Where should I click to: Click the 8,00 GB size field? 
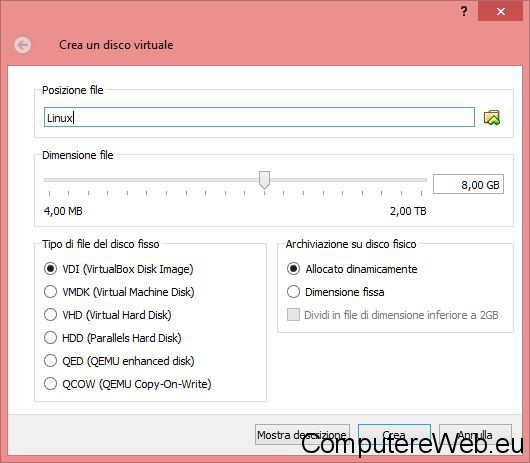coord(468,184)
